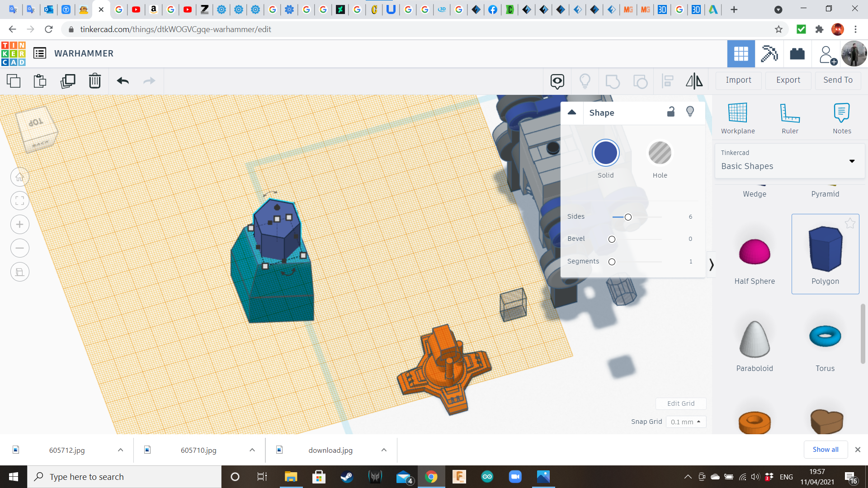Collapse the Shape panel arrow

[x=572, y=113]
